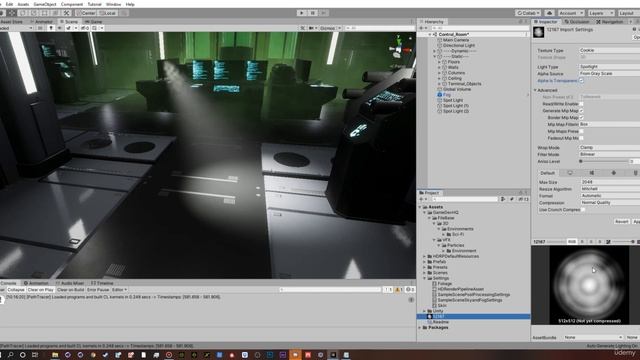Open the Texture Type Cookie dropdown
The image size is (640, 360).
609,50
